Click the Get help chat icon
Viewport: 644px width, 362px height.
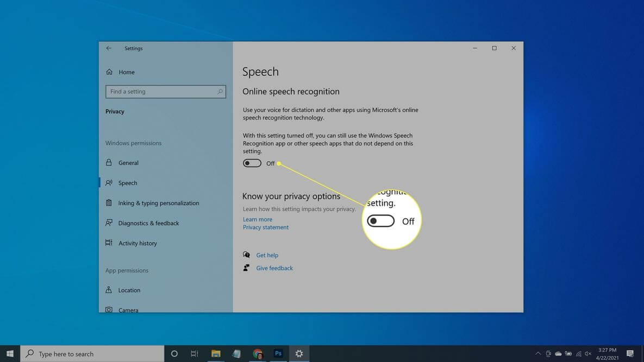pos(246,255)
